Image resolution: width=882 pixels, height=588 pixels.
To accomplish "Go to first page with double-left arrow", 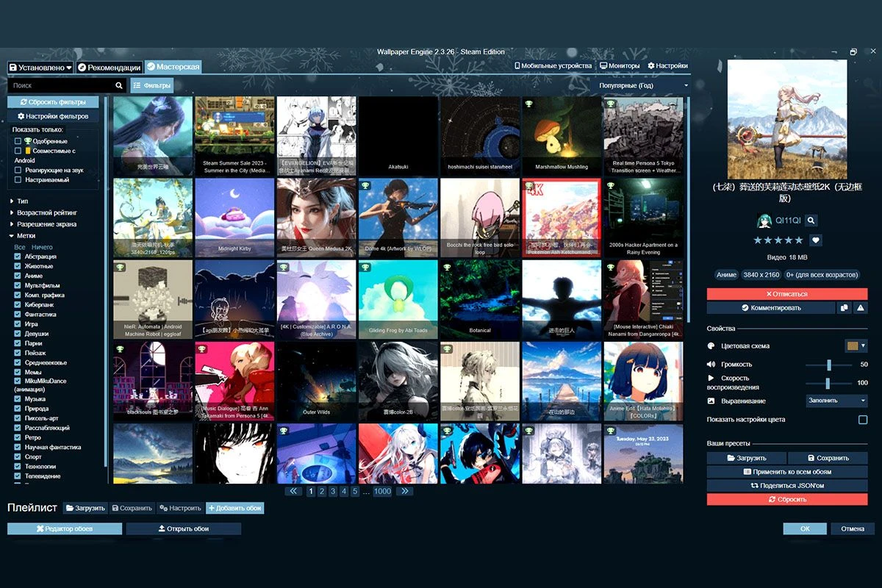I will [x=293, y=491].
